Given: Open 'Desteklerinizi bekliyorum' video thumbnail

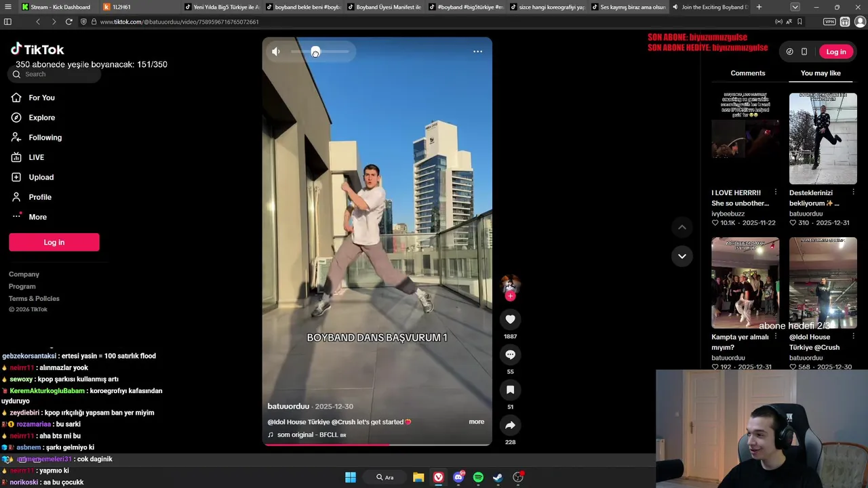Looking at the screenshot, I should click(x=823, y=138).
